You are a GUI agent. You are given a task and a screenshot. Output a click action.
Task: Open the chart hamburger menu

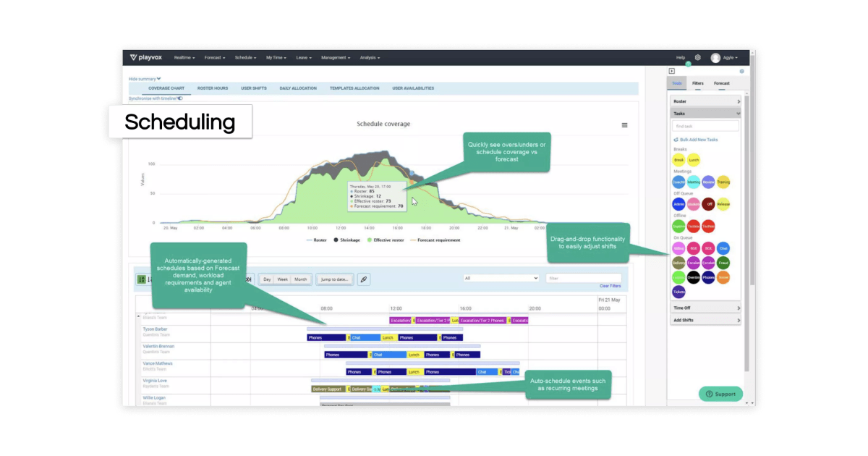click(624, 125)
